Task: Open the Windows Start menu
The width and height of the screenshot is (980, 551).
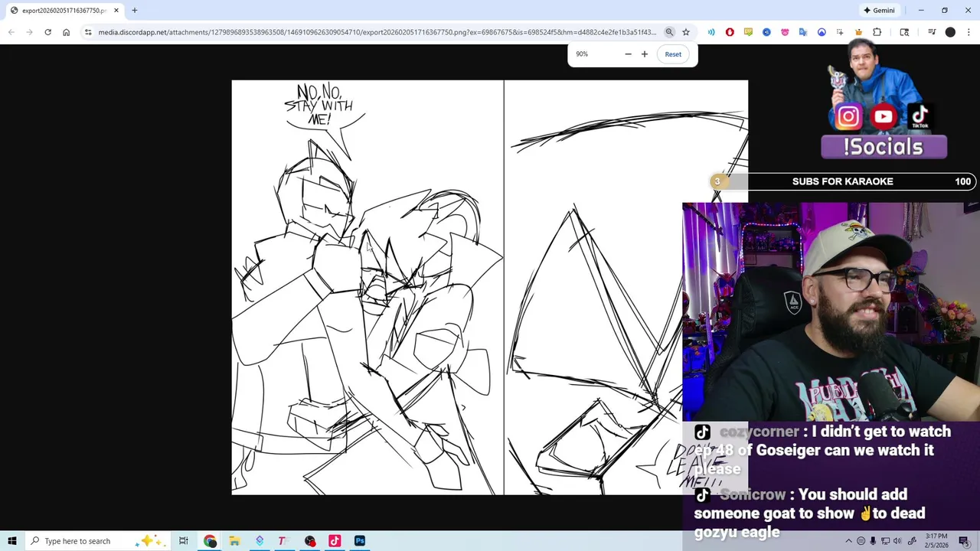Action: point(11,541)
